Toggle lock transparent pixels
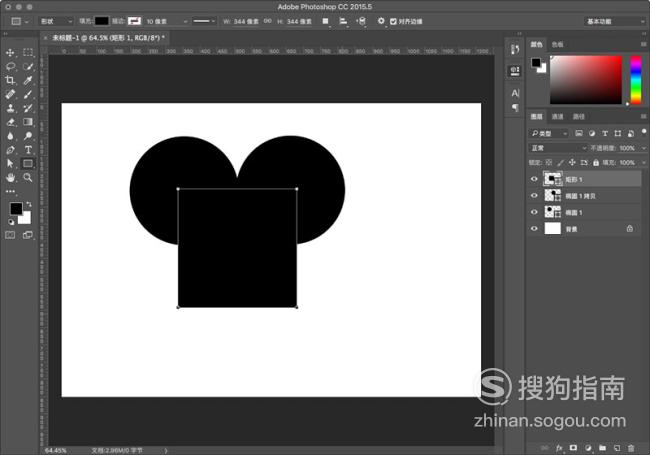This screenshot has width=650, height=455. (x=548, y=162)
